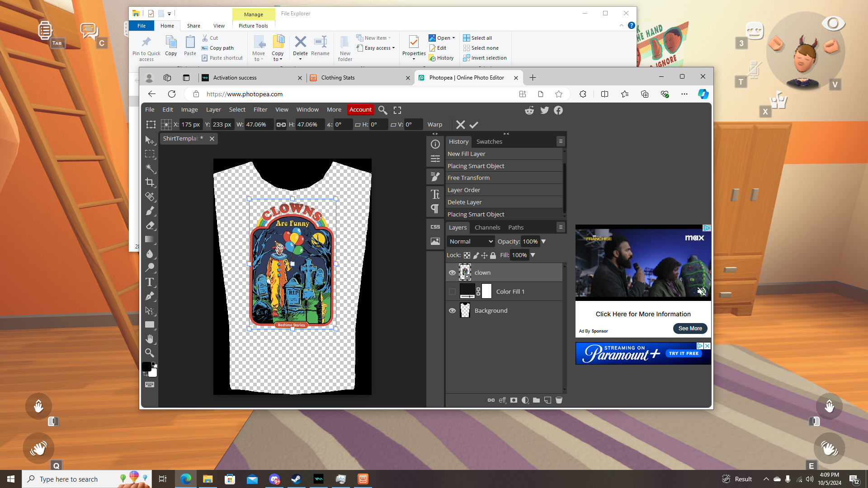Select the Type tool in left toolbar

150,282
